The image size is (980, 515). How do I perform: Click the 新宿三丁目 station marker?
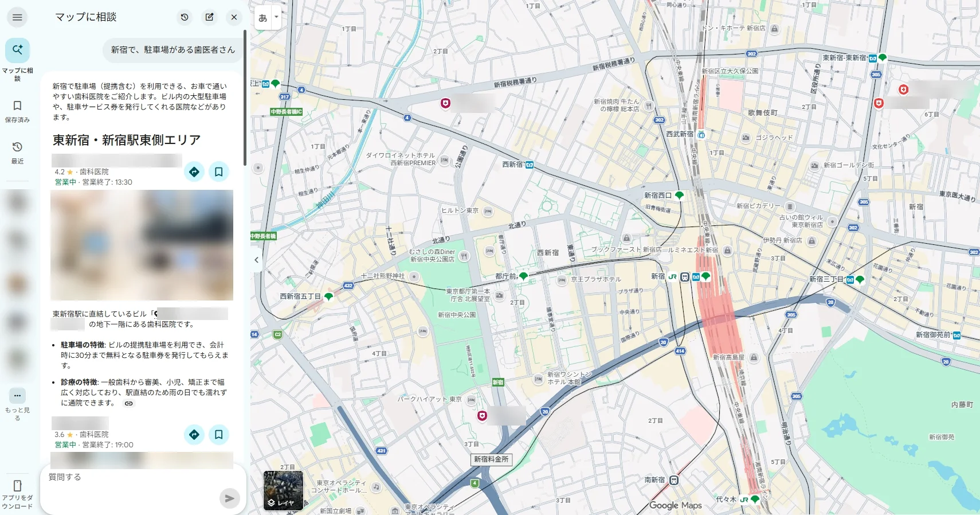coord(860,280)
